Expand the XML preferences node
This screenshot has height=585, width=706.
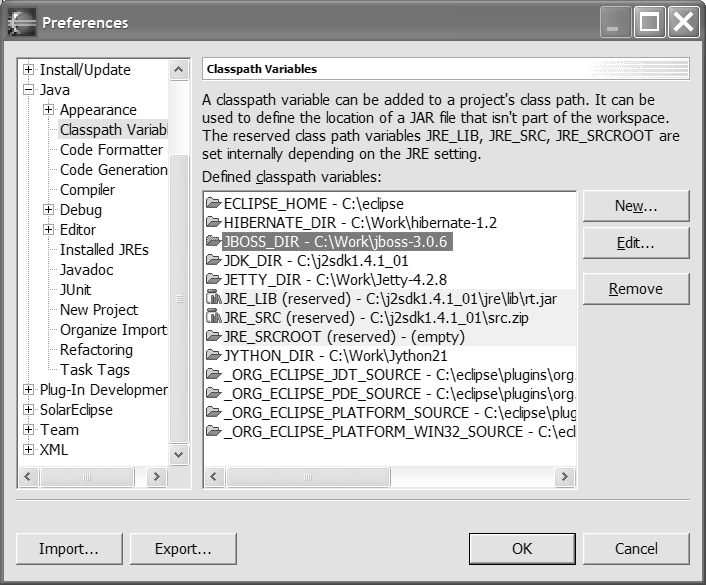click(29, 450)
